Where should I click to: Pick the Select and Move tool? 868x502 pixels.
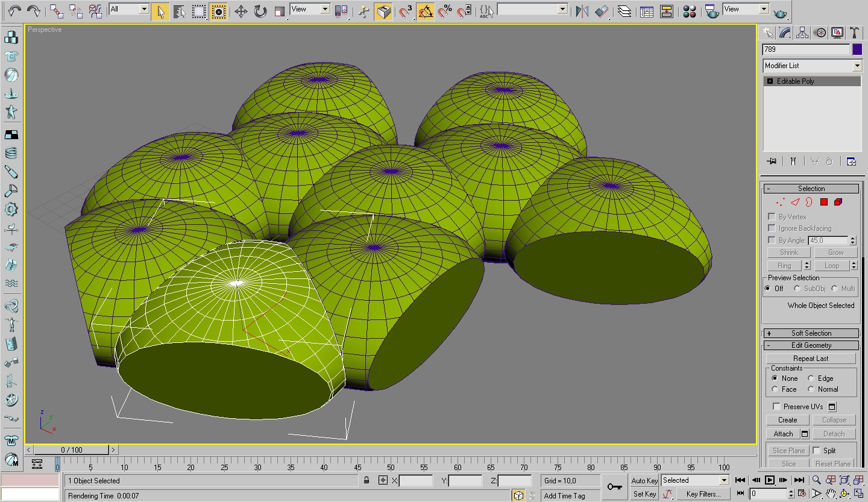click(x=241, y=11)
